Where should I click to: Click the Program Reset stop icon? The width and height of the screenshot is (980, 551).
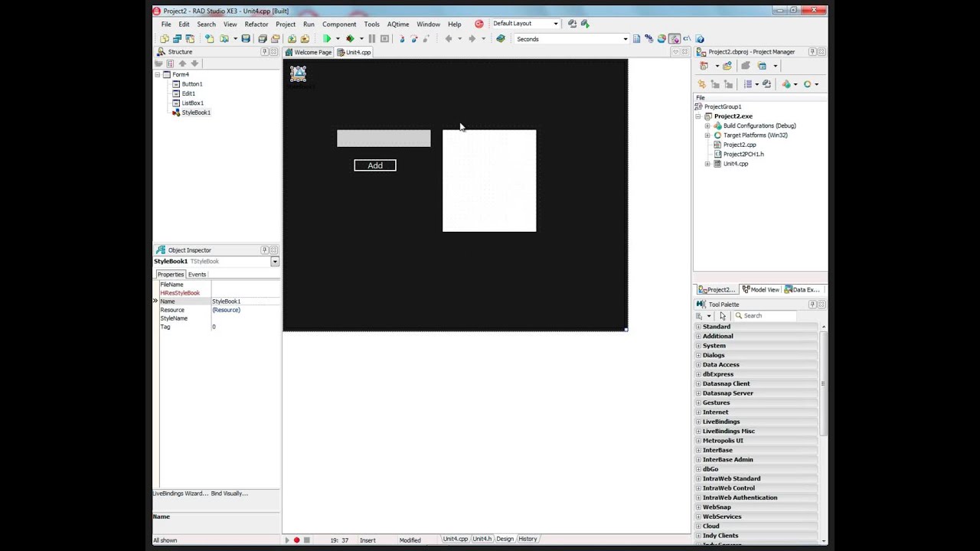pyautogui.click(x=384, y=38)
